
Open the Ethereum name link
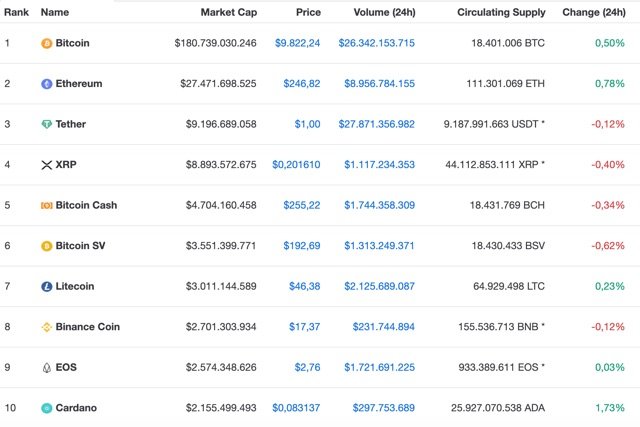tap(79, 84)
